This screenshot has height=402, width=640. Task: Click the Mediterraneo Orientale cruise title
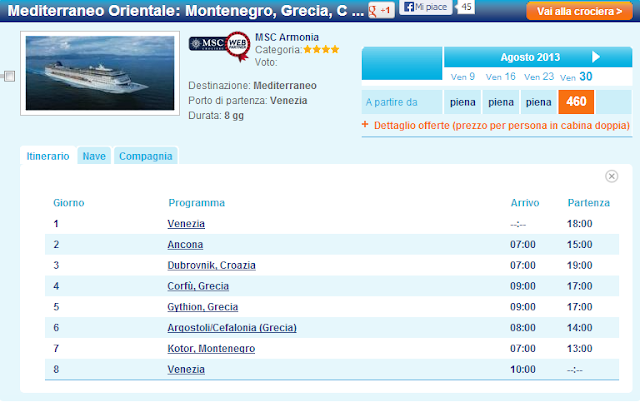[186, 11]
